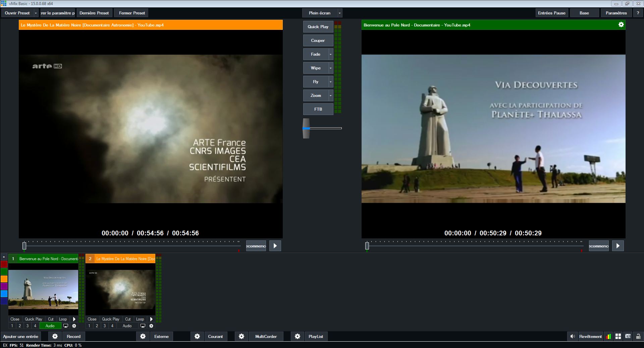This screenshot has width=644, height=348.
Task: Open the gear settings beside MultiCorder
Action: point(241,336)
